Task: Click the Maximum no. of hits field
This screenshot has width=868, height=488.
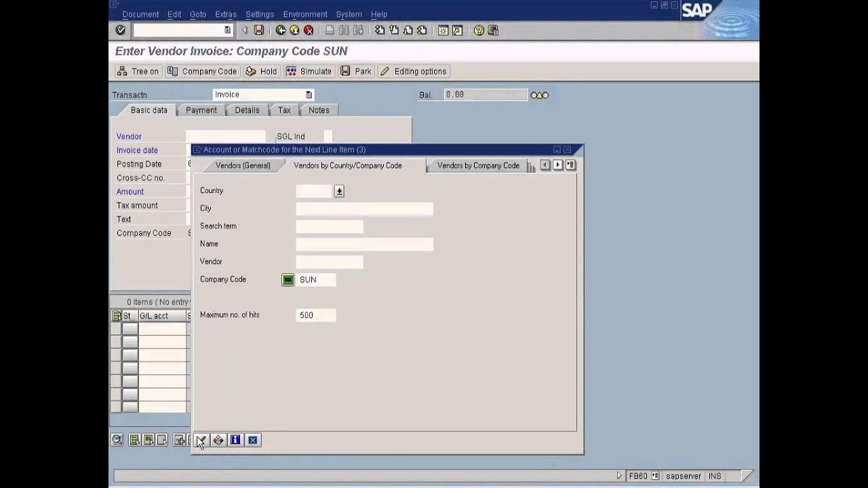Action: click(x=316, y=315)
